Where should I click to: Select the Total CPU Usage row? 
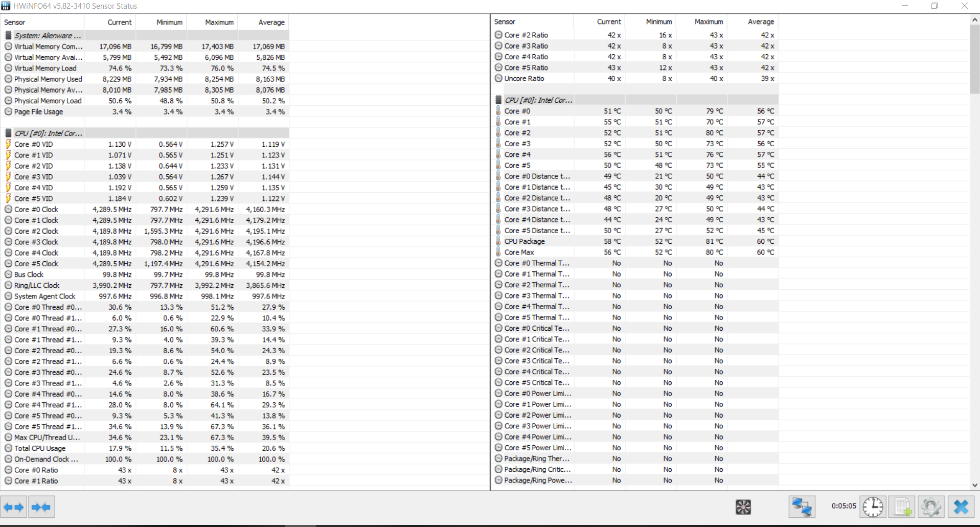[146, 448]
